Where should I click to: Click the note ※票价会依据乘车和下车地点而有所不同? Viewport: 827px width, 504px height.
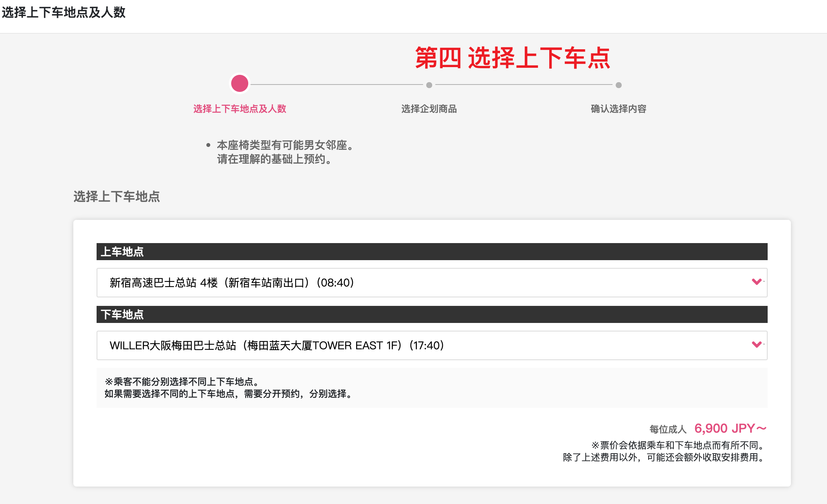[679, 445]
